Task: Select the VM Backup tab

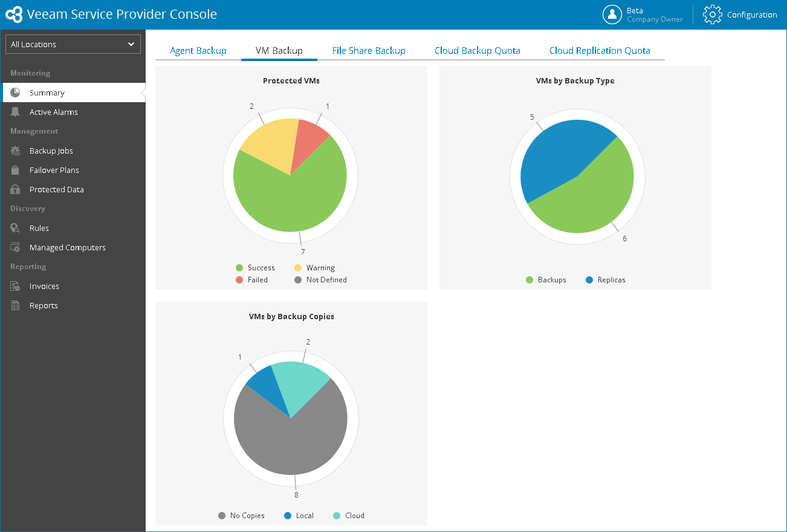Action: 279,51
